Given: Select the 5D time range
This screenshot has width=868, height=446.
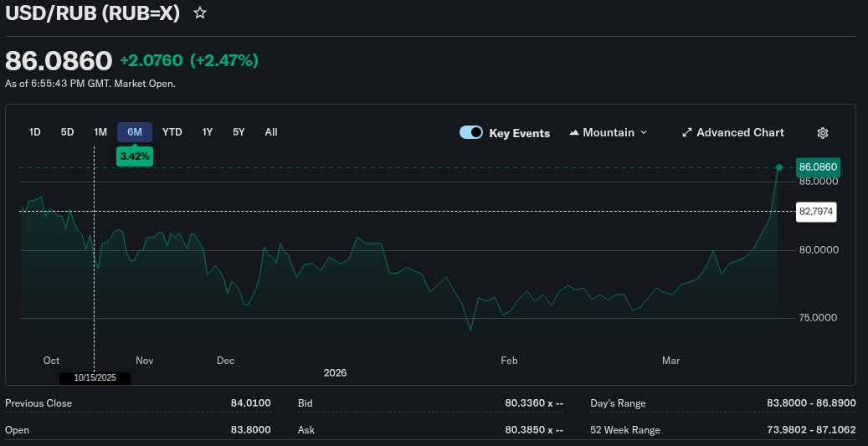Looking at the screenshot, I should (68, 132).
